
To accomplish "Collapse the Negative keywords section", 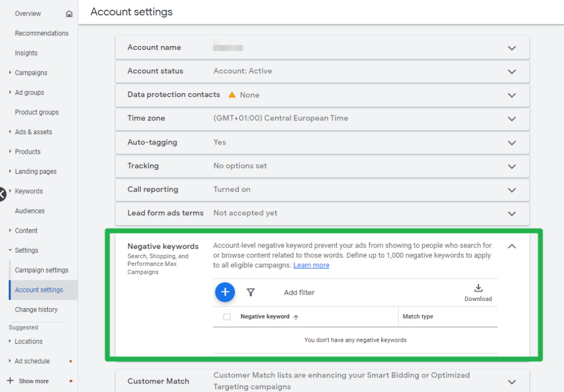I will (511, 246).
